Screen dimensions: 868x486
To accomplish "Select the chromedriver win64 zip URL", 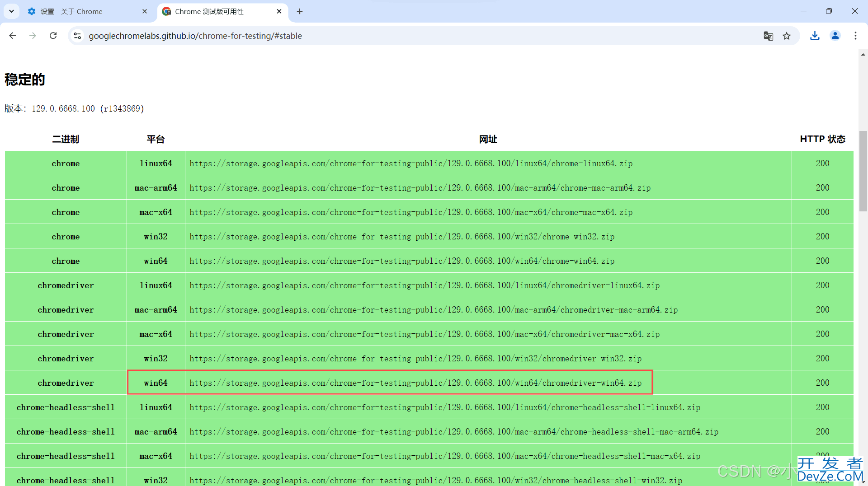I will click(415, 383).
